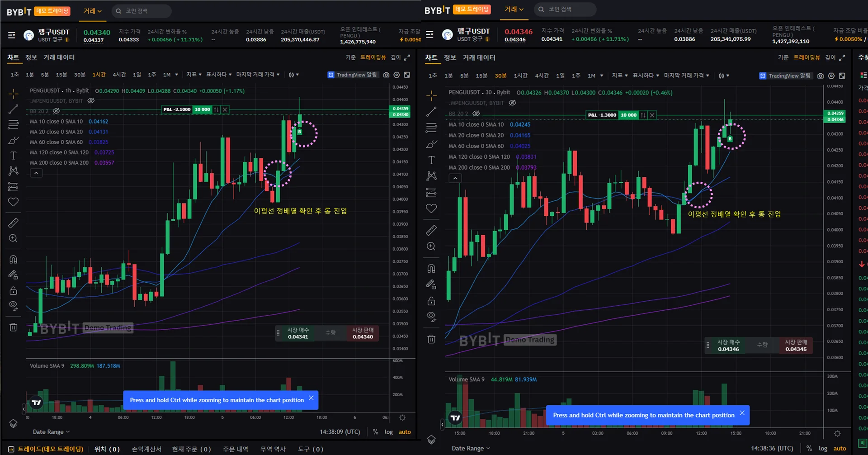The height and width of the screenshot is (455, 868).
Task: Open chart settings gear in left chart header
Action: pos(396,75)
